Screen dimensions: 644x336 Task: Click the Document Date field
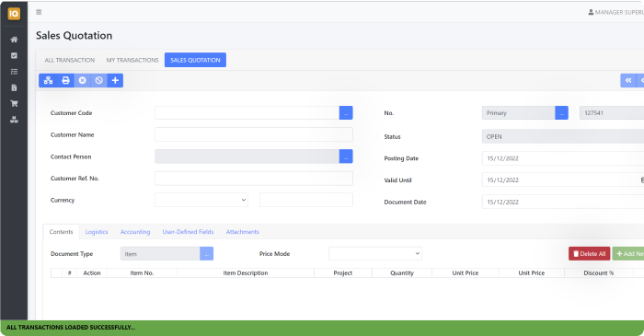(563, 203)
